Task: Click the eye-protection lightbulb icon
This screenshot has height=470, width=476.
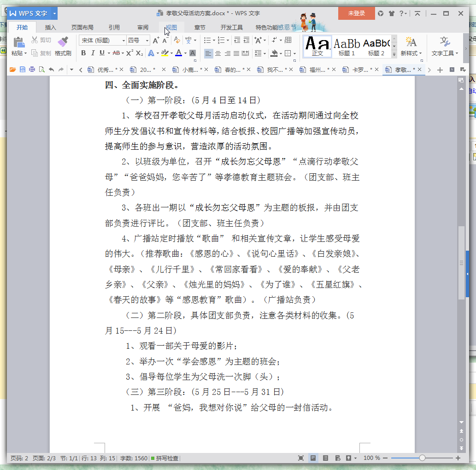Action: pos(349,458)
